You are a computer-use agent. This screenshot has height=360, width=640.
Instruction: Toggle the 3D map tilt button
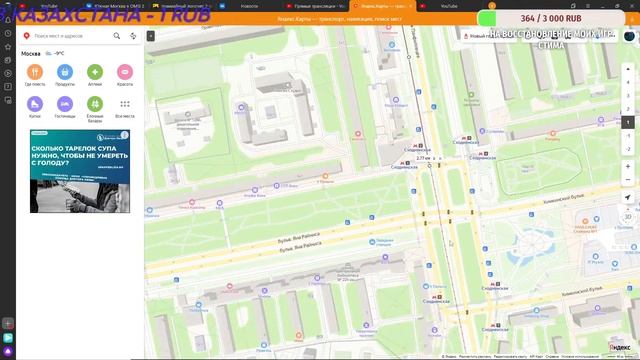(x=628, y=216)
